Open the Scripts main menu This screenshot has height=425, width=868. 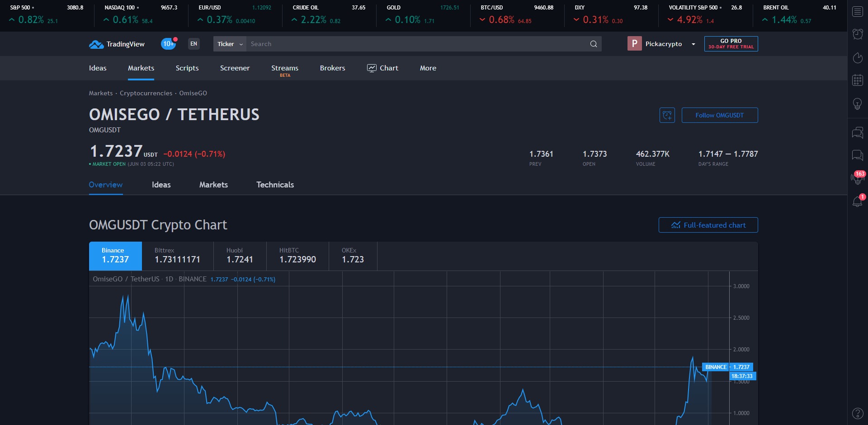click(187, 68)
